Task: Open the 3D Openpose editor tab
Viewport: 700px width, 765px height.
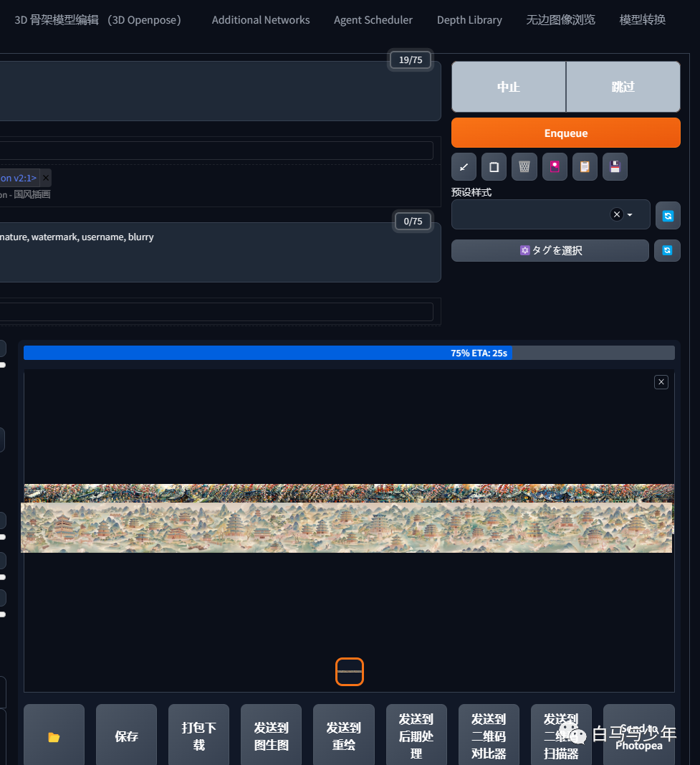Action: 98,20
